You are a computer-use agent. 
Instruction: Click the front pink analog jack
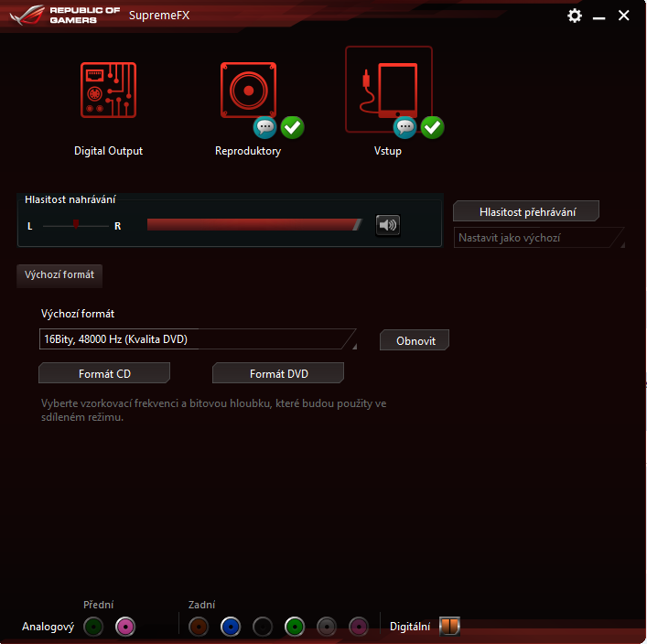point(125,627)
